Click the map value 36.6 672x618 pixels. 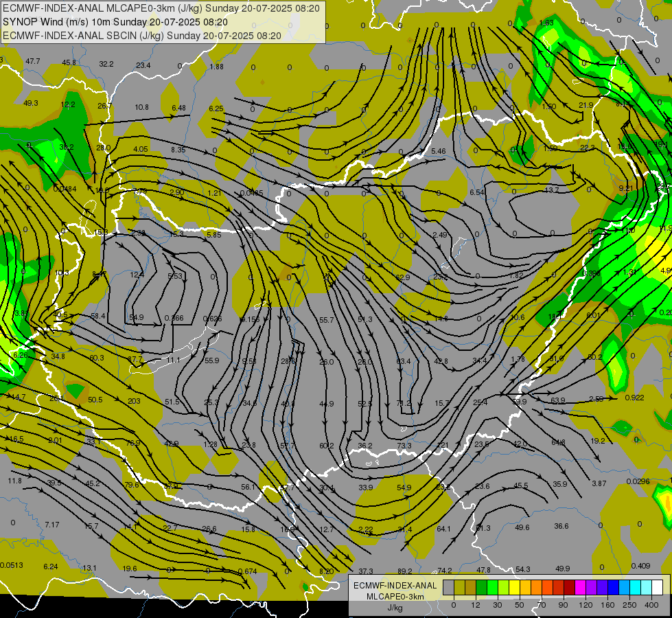[561, 526]
